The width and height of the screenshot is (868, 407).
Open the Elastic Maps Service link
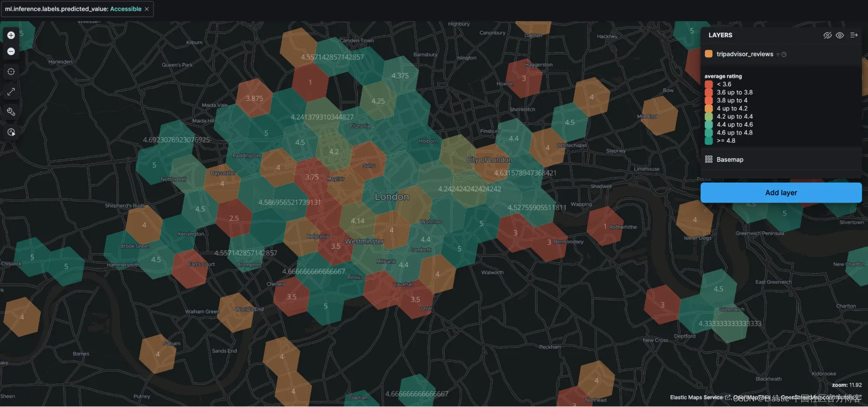pyautogui.click(x=696, y=397)
